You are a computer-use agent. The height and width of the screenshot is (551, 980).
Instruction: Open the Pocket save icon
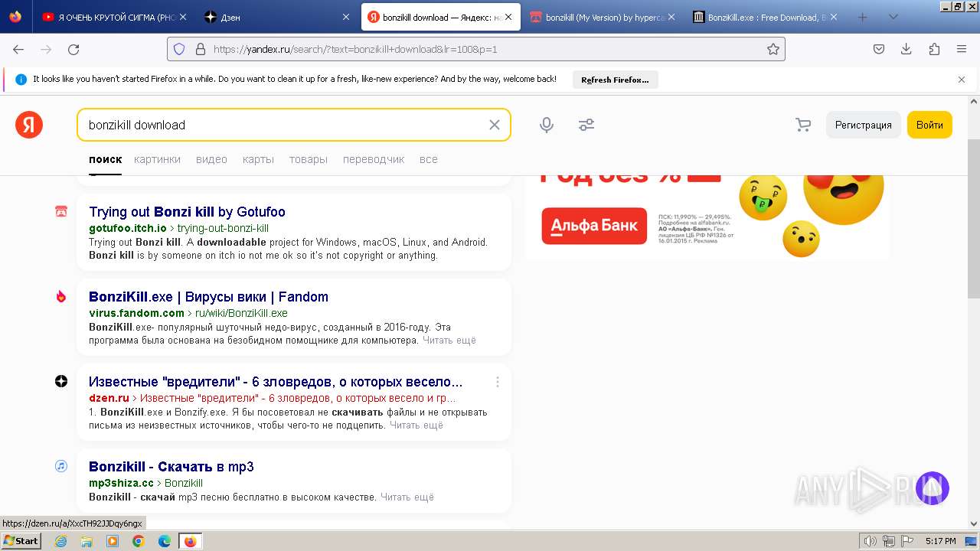[879, 49]
